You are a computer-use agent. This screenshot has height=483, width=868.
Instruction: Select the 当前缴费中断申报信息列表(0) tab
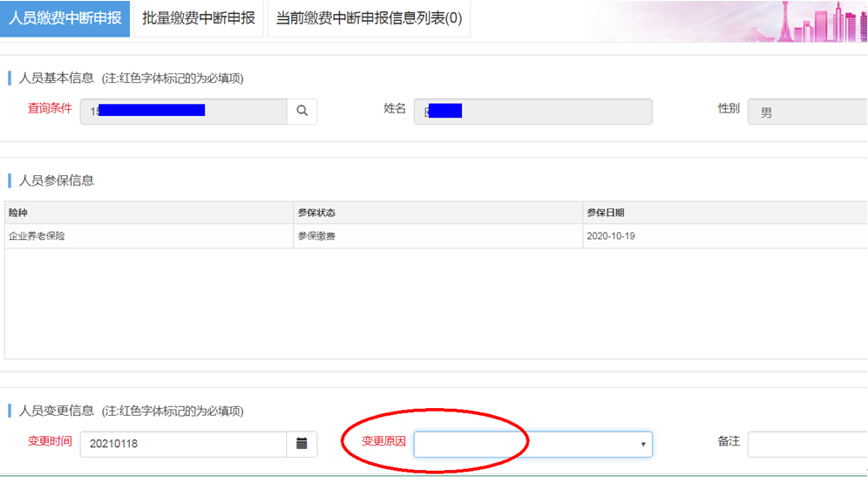point(369,18)
